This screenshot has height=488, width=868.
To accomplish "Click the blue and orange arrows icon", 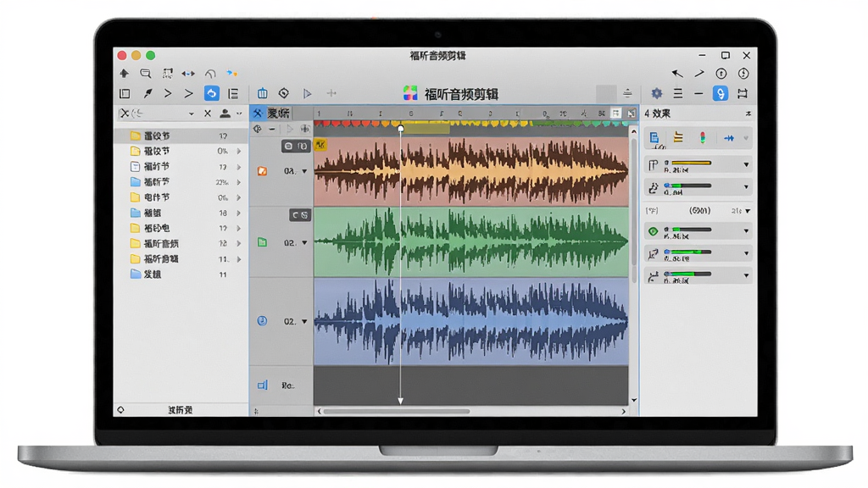I will pyautogui.click(x=231, y=74).
